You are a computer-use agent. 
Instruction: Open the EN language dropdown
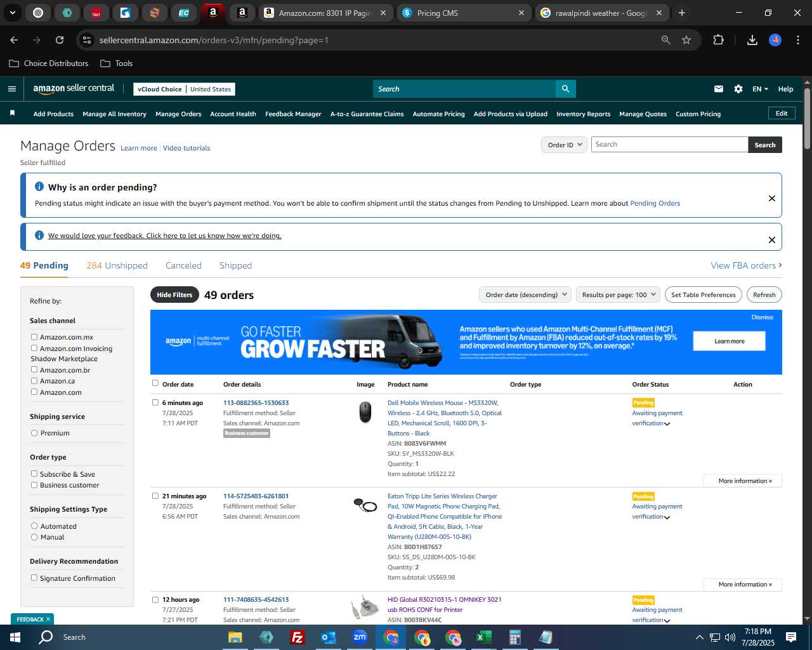click(x=760, y=89)
